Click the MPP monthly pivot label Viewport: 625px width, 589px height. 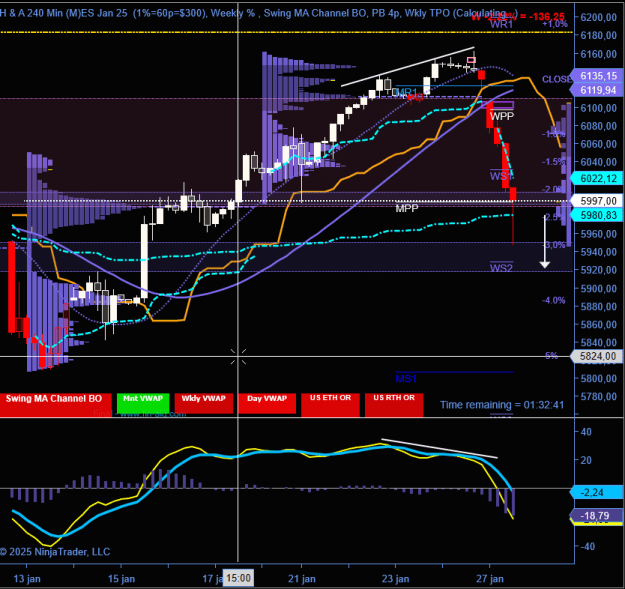click(x=407, y=208)
